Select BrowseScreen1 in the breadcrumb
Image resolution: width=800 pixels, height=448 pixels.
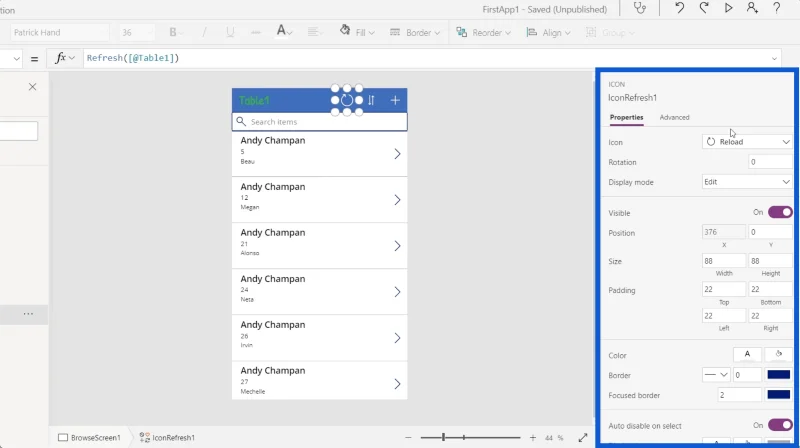89,437
